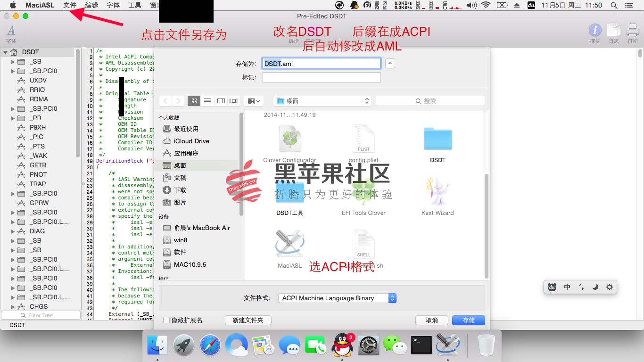Open the 编辑 menu

(x=91, y=5)
